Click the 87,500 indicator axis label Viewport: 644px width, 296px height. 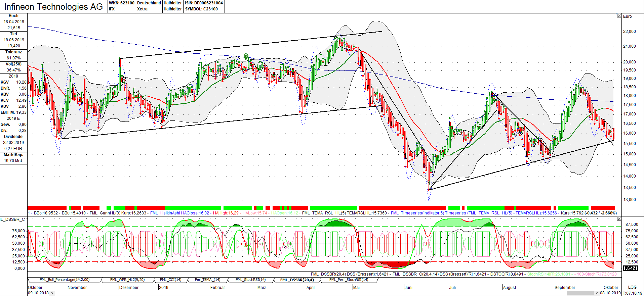pos(632,225)
